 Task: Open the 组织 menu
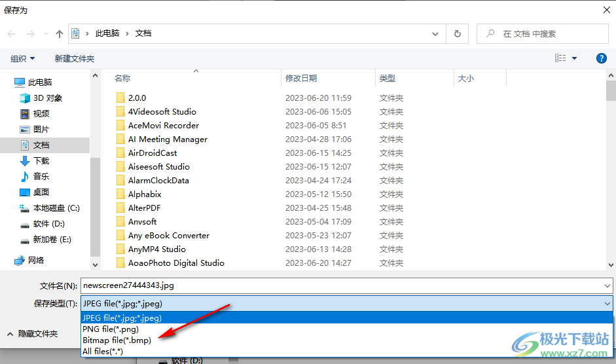(22, 58)
